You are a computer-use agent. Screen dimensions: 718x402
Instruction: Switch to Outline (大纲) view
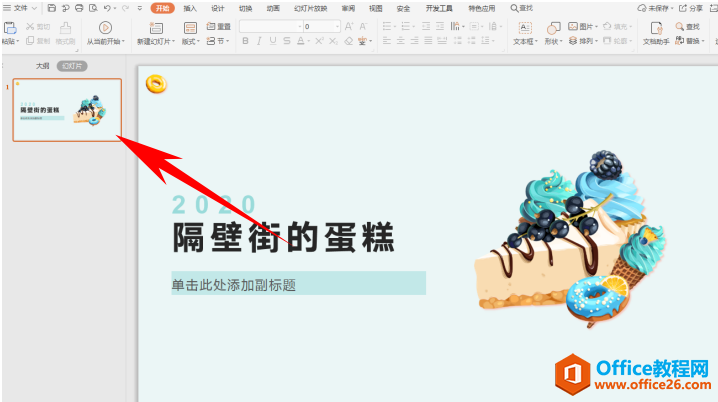coord(43,66)
